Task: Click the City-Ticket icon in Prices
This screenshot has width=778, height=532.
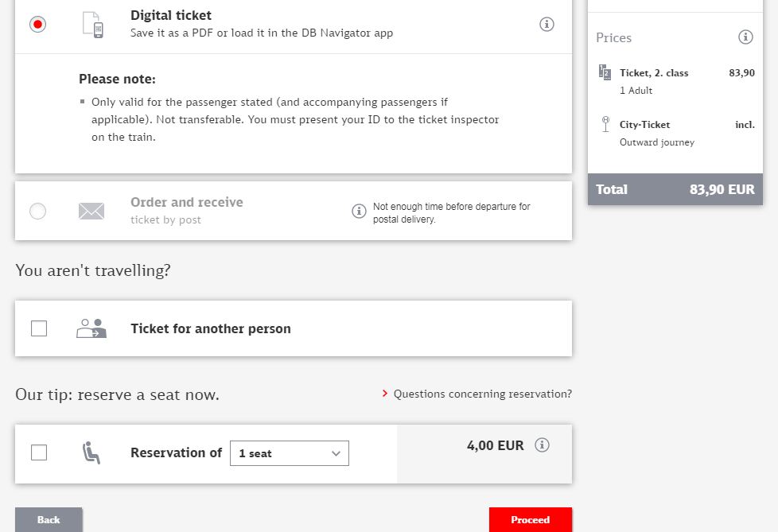Action: [x=605, y=125]
